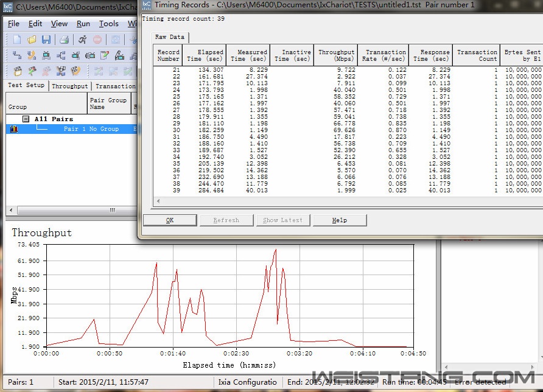The width and height of the screenshot is (543, 392).
Task: Open the View menu
Action: (59, 24)
